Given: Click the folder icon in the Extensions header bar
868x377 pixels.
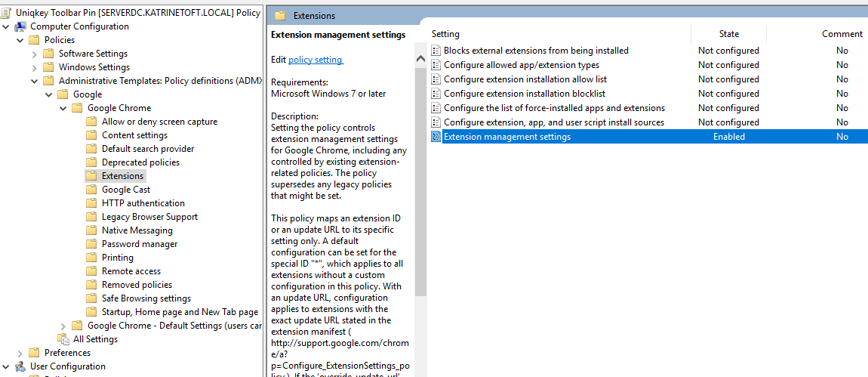Looking at the screenshot, I should [x=280, y=16].
